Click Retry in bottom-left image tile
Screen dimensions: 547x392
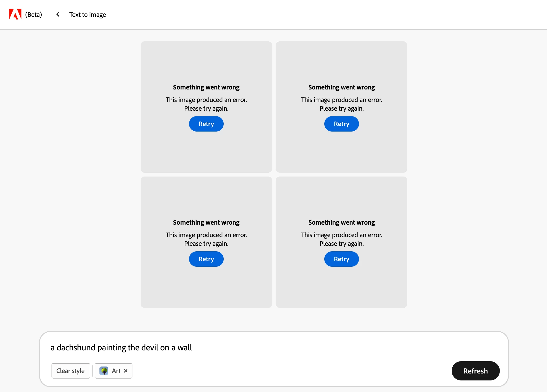pos(206,259)
